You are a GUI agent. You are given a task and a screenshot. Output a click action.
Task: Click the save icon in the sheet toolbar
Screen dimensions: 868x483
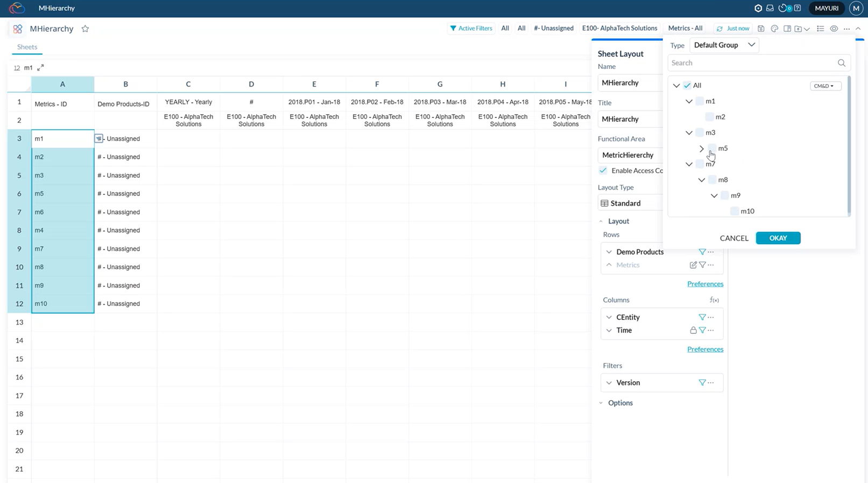tap(761, 29)
